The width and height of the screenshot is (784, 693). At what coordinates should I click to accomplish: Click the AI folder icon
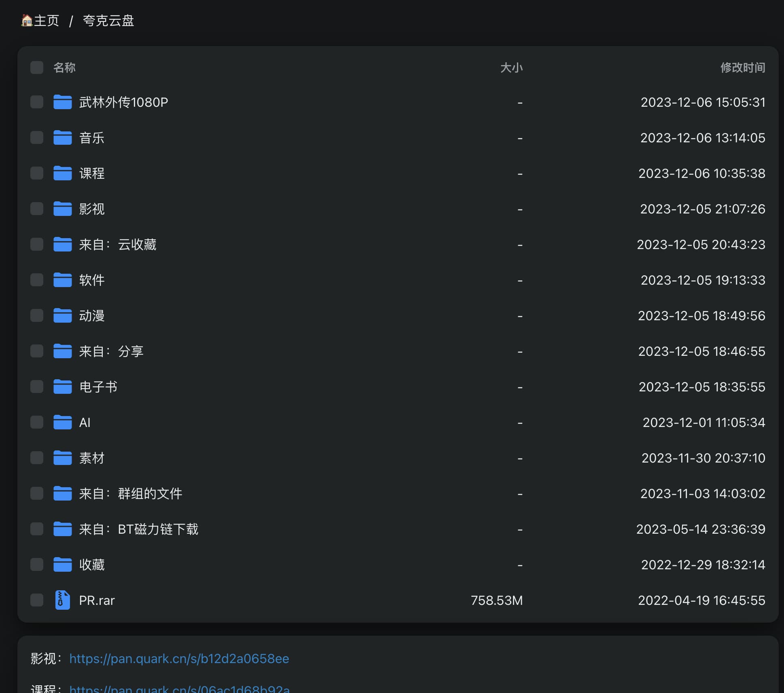click(63, 423)
